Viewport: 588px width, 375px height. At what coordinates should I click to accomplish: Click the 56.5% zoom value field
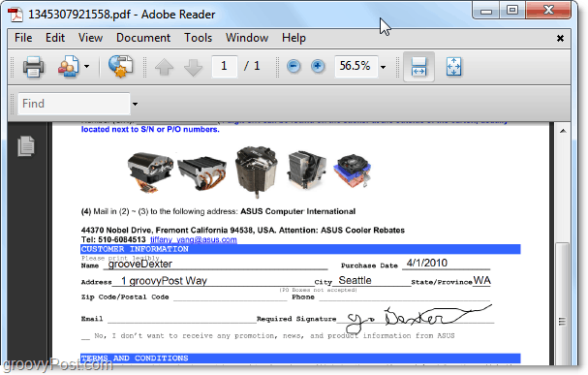(356, 66)
